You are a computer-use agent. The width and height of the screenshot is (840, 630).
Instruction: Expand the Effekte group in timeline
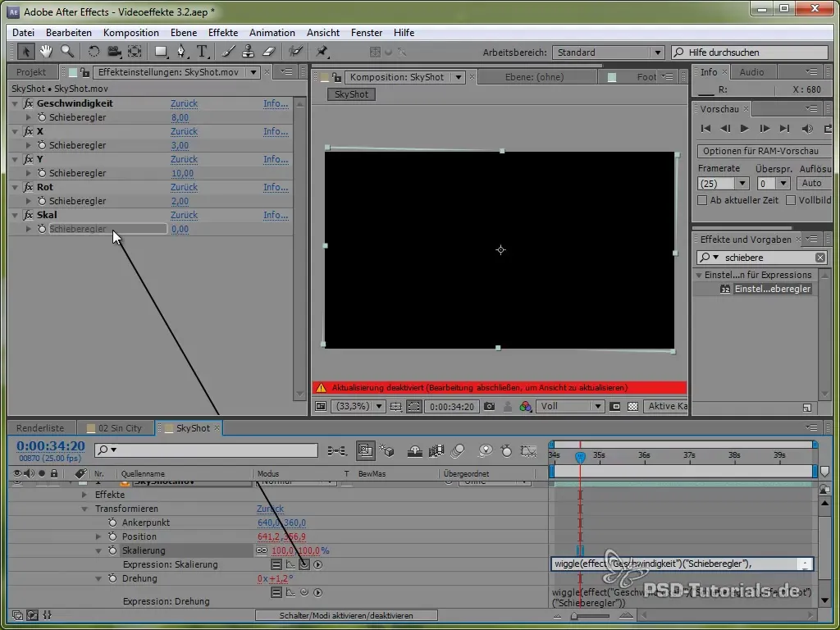click(x=84, y=495)
